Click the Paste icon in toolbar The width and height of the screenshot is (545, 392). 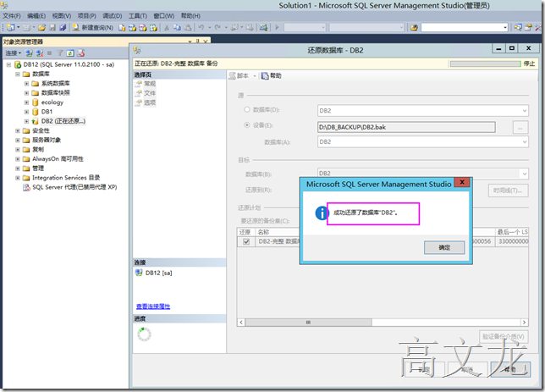point(188,27)
